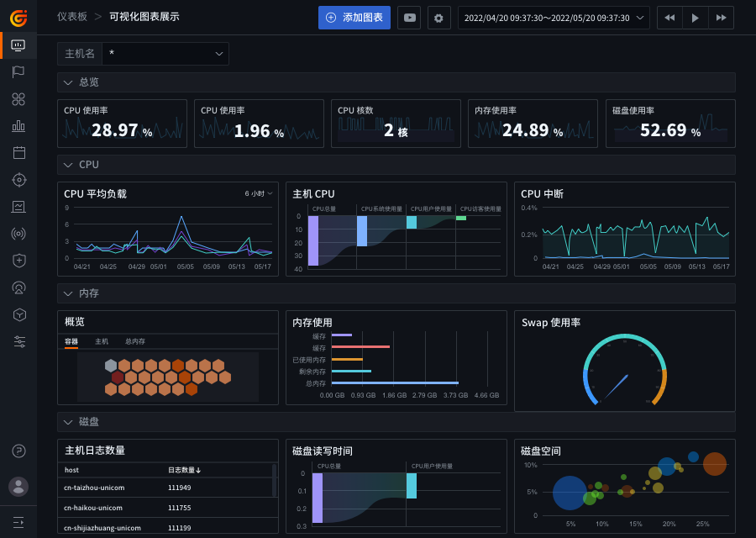Open the four-circles apps sidebar icon
Screen dimensions: 756x538
pos(18,99)
